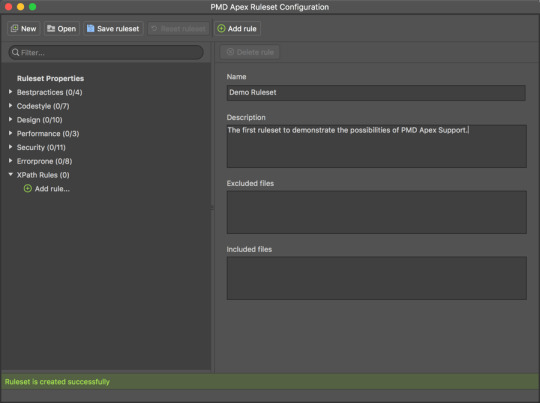
Task: Select the Performance (0/3) row
Action: coord(48,134)
